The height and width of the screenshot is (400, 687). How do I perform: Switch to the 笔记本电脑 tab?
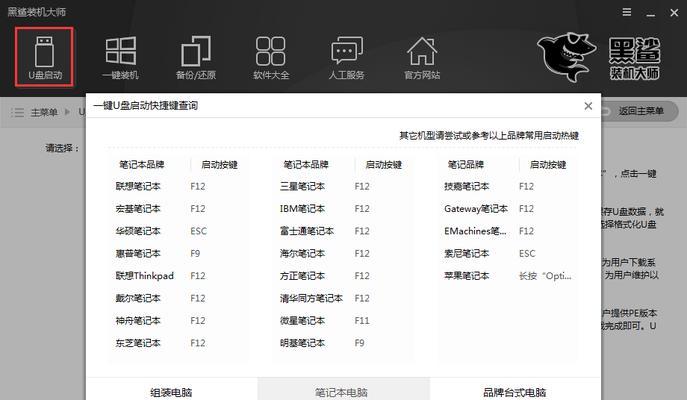pos(343,389)
